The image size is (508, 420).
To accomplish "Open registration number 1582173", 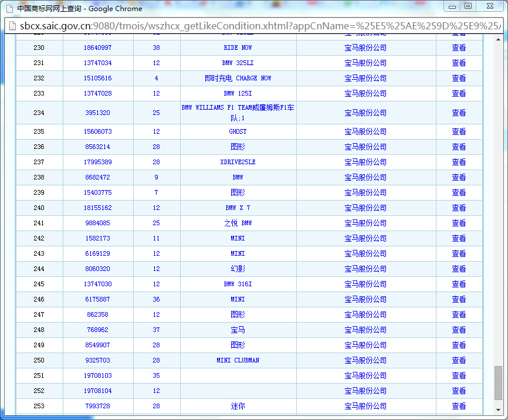I will click(97, 238).
